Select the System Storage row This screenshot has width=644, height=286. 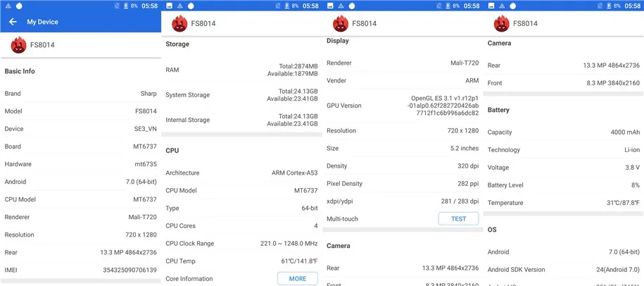click(x=241, y=95)
